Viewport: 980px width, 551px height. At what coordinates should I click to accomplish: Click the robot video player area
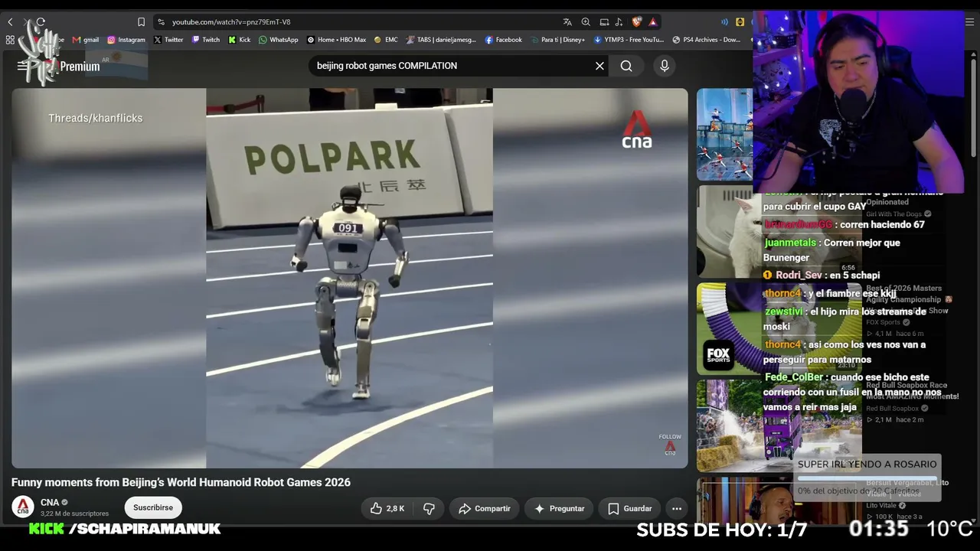pos(349,278)
